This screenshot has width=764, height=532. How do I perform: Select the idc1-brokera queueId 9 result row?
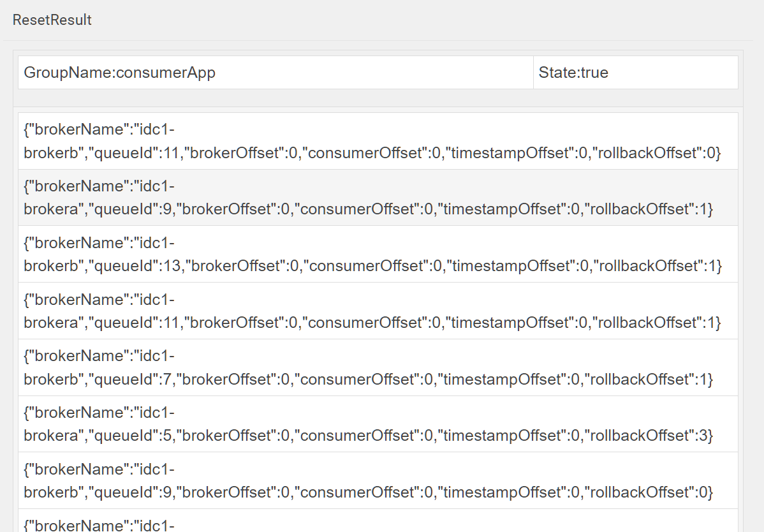tap(378, 198)
